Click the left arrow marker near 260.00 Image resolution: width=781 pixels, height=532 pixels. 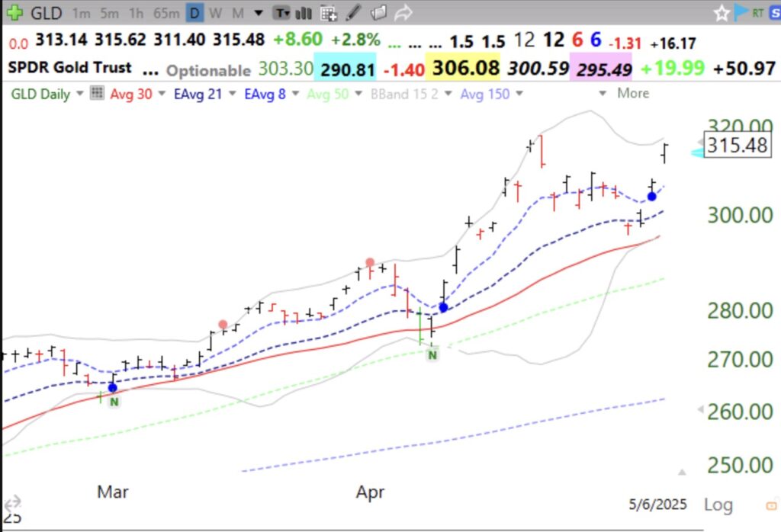point(700,409)
